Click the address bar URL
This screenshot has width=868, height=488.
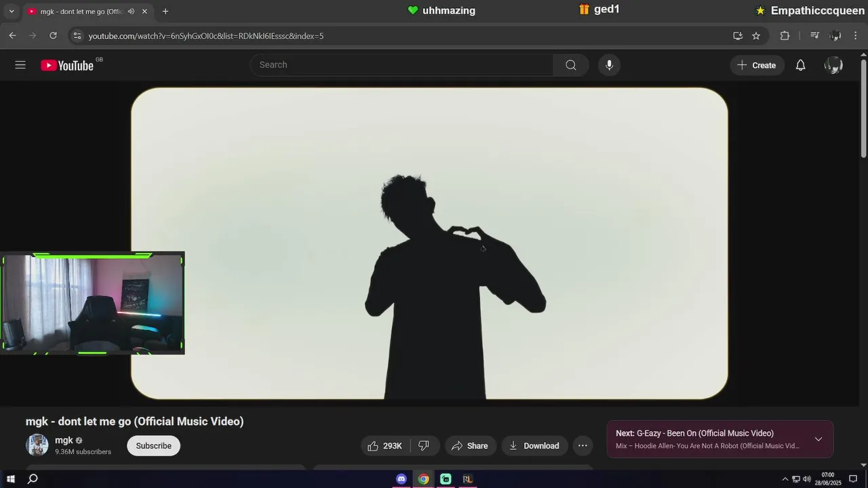pyautogui.click(x=206, y=36)
